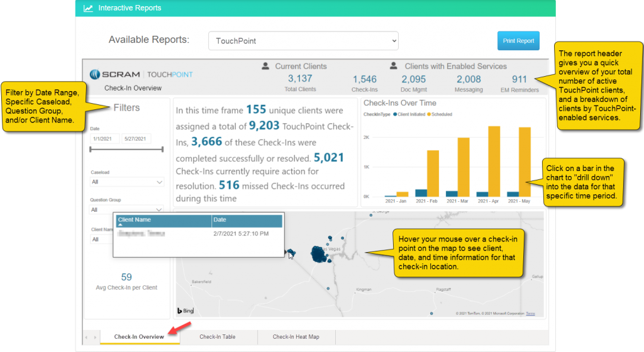Click the right handle of the date slider
This screenshot has height=352, width=644.
click(x=163, y=150)
